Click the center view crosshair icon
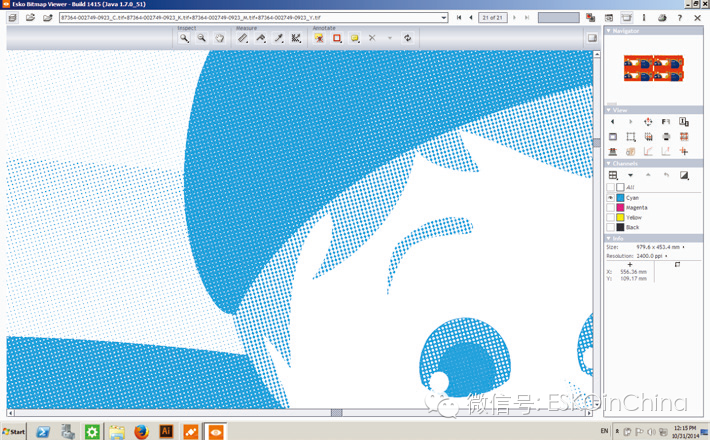Image resolution: width=710 pixels, height=440 pixels. [x=648, y=122]
